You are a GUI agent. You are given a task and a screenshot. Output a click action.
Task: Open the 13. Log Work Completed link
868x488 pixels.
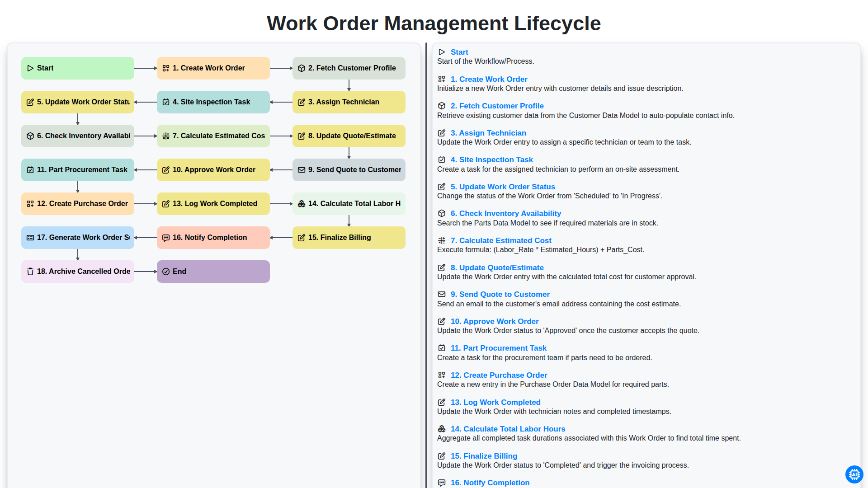pyautogui.click(x=495, y=402)
